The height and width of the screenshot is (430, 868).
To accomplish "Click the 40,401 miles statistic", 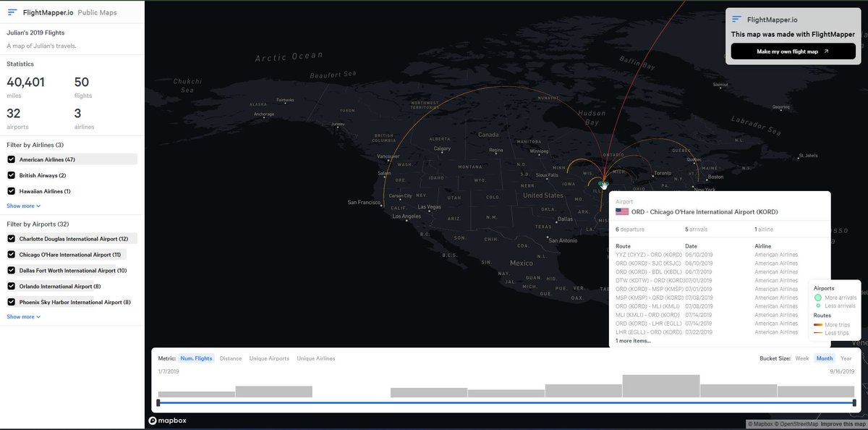I will click(x=25, y=87).
